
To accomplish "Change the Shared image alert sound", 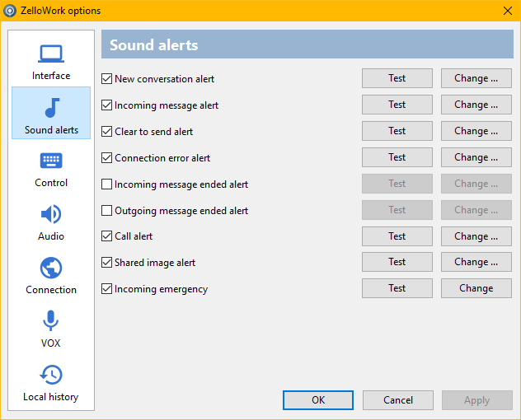I will (x=476, y=262).
